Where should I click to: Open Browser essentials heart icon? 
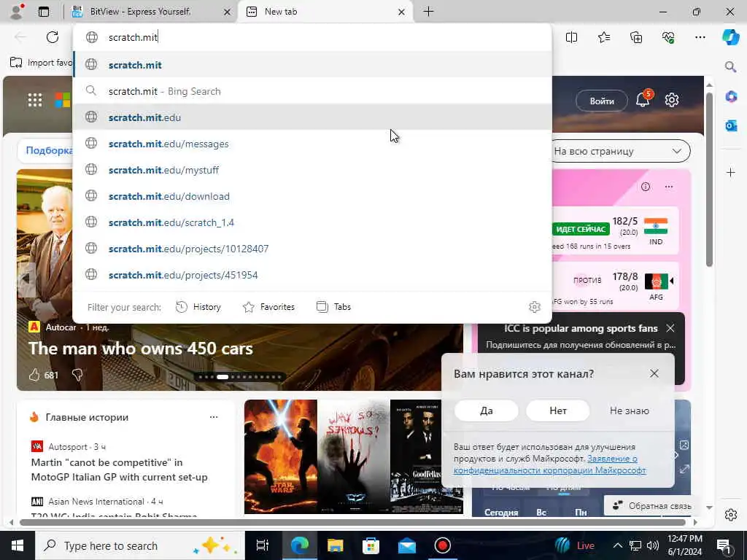(x=668, y=37)
